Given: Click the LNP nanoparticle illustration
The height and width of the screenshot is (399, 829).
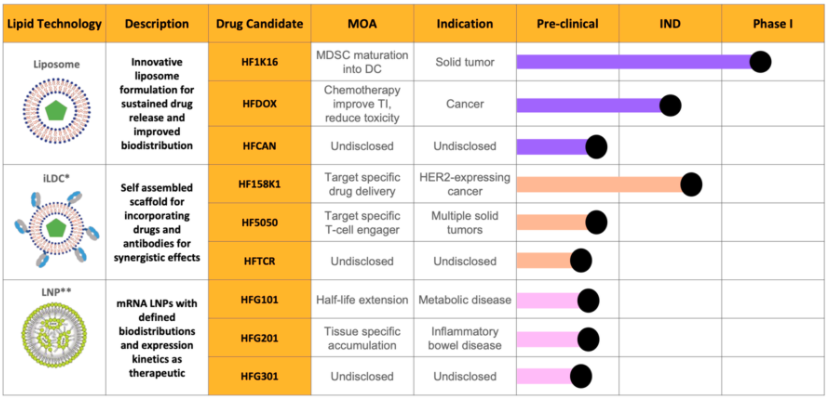Looking at the screenshot, I should (52, 333).
